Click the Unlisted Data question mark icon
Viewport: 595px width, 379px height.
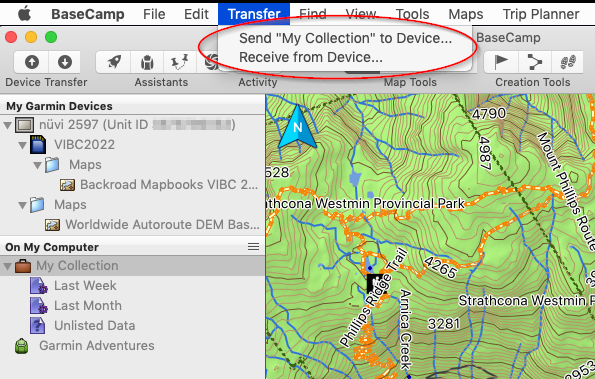point(38,326)
